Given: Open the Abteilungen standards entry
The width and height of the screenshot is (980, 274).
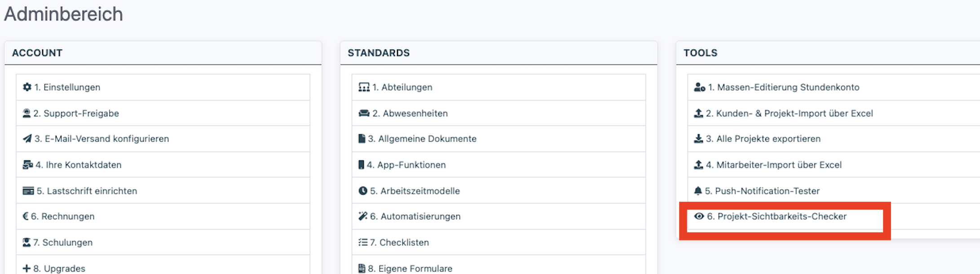Looking at the screenshot, I should (x=402, y=87).
